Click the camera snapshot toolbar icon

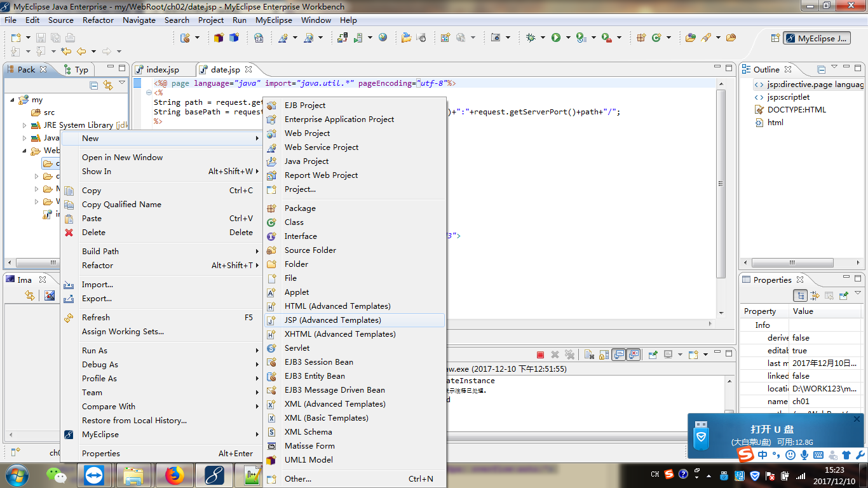(x=496, y=38)
